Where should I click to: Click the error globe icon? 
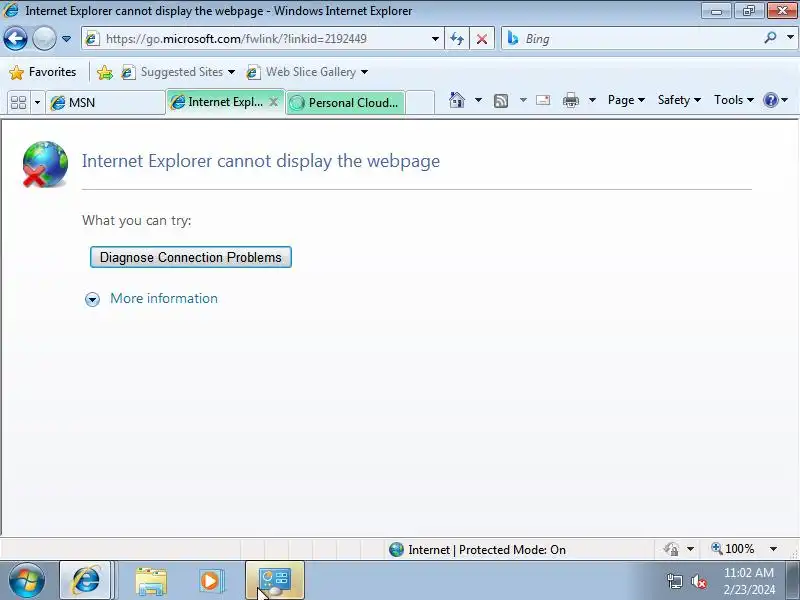45,164
